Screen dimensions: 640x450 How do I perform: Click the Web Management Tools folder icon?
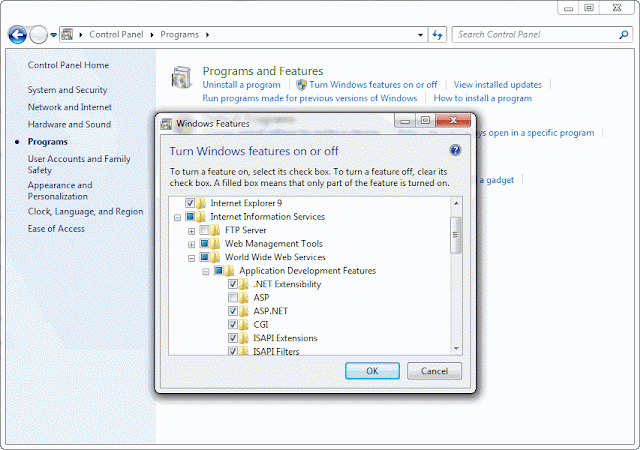coord(216,243)
